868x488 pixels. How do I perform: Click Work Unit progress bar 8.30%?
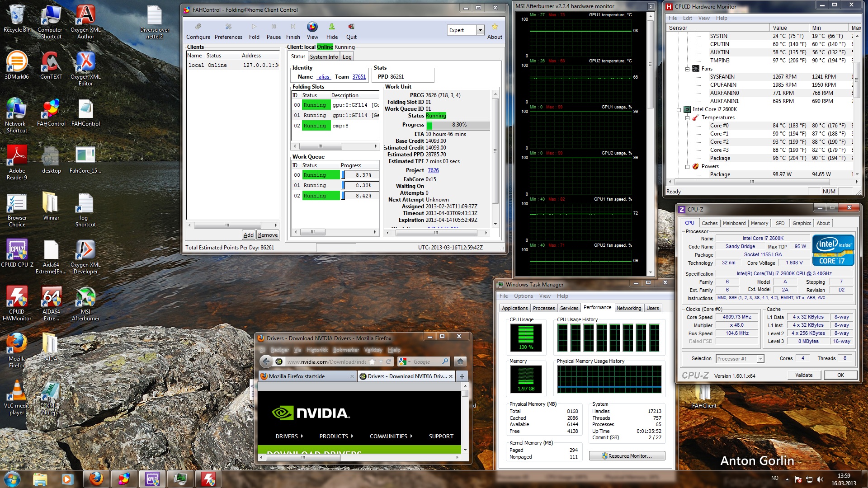(458, 125)
